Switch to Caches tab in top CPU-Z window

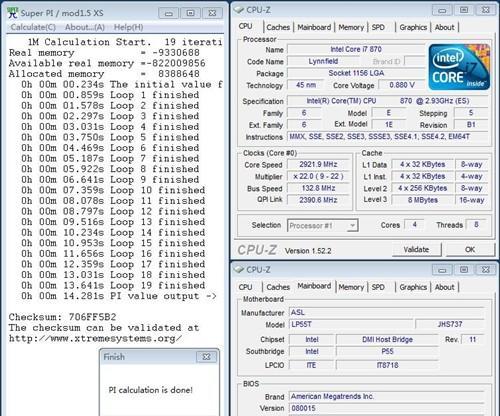pyautogui.click(x=278, y=27)
